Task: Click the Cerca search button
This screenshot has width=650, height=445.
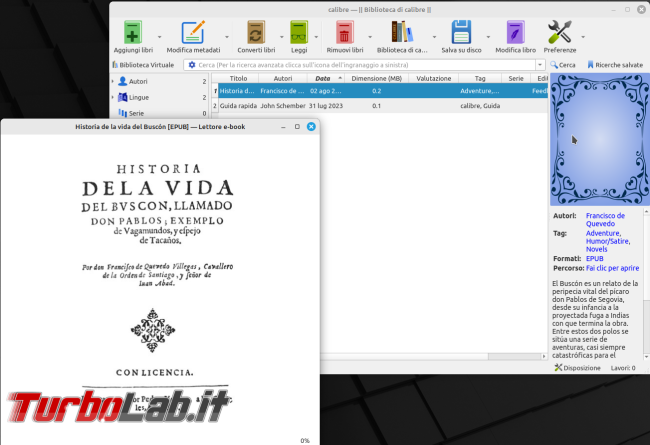Action: [x=563, y=65]
